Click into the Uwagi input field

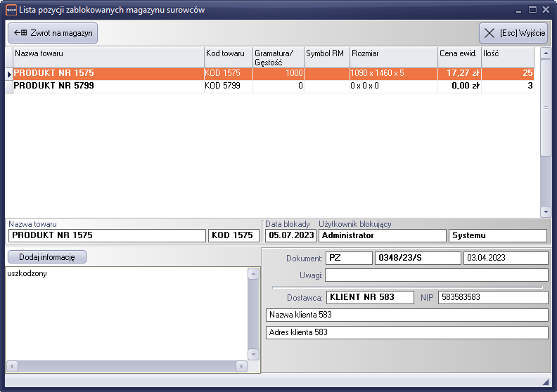pos(436,275)
